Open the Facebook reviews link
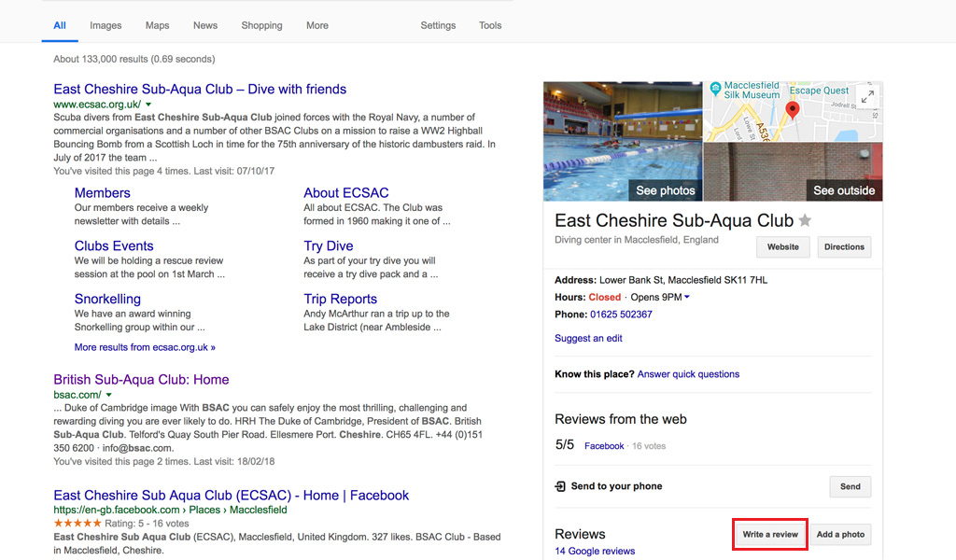 (604, 446)
